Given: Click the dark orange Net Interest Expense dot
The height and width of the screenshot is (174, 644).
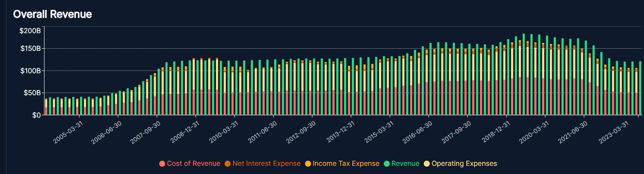Looking at the screenshot, I should point(228,164).
